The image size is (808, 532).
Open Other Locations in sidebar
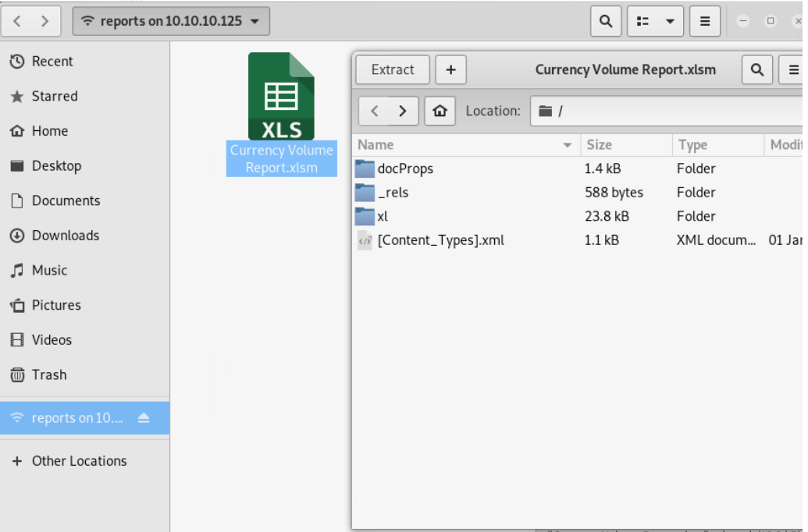click(x=78, y=461)
